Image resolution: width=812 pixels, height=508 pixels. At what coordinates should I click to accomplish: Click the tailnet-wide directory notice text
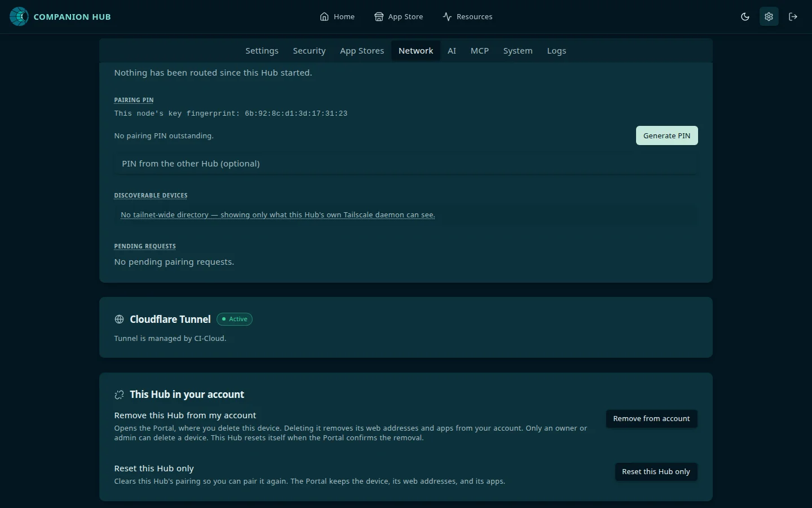pos(278,215)
